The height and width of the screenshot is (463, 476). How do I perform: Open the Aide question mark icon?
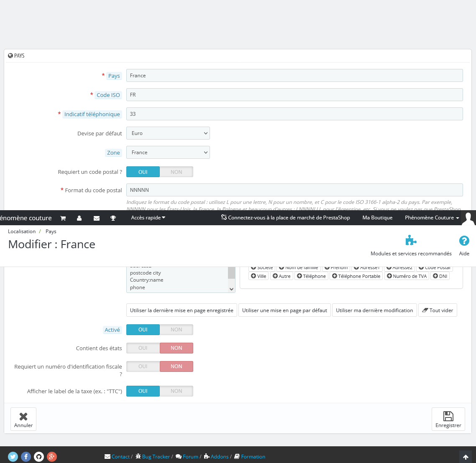point(464,241)
